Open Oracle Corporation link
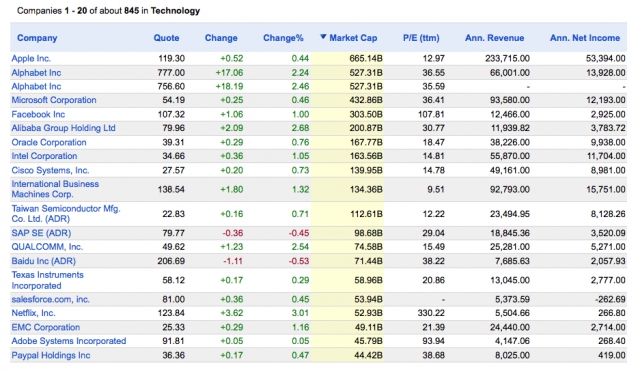The image size is (640, 372). (x=49, y=143)
